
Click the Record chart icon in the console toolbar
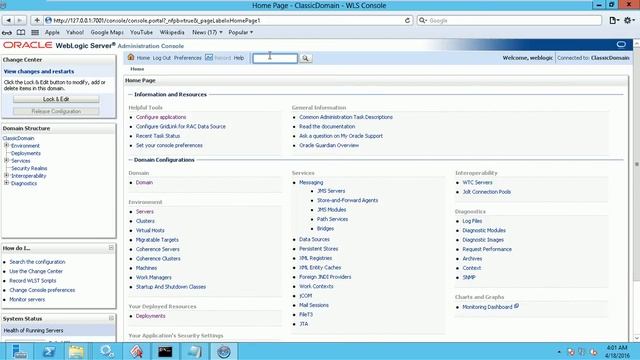tap(209, 58)
